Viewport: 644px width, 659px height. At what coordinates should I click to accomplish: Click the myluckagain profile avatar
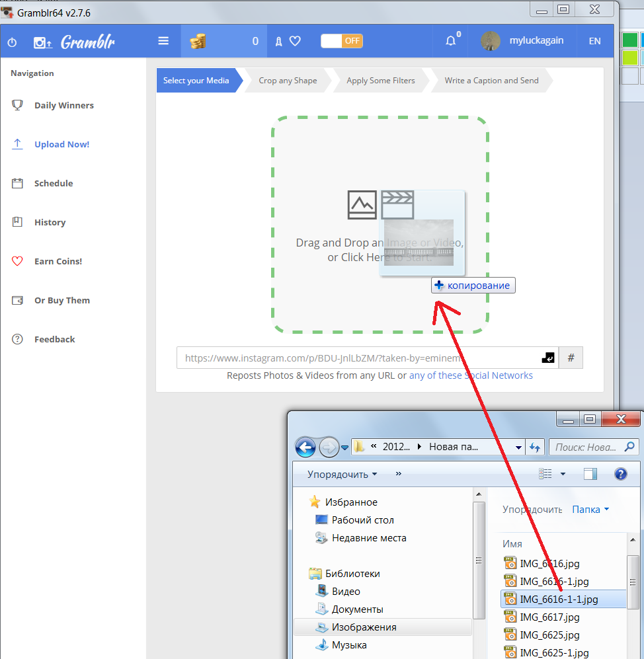491,41
